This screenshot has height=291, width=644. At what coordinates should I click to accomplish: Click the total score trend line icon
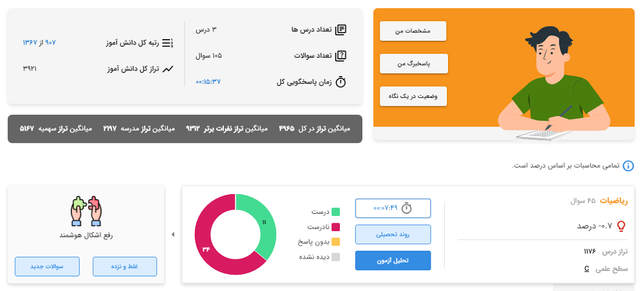[168, 69]
